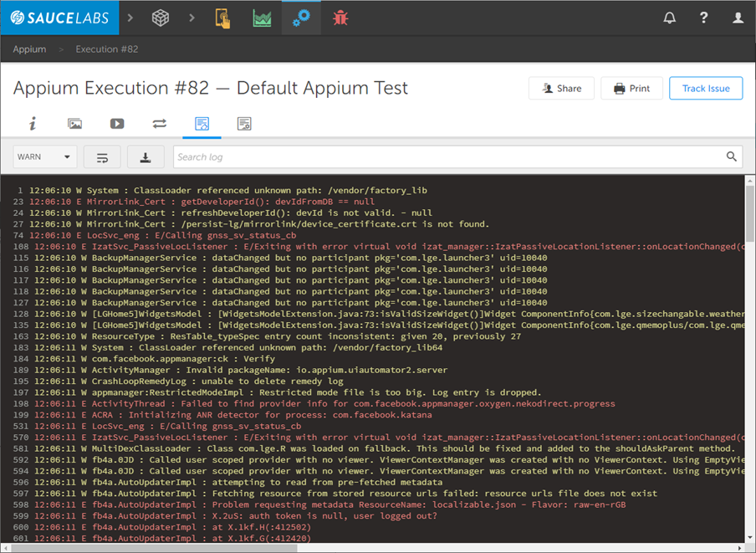Open the red bug icon
Screen dimensions: 756x553
340,18
